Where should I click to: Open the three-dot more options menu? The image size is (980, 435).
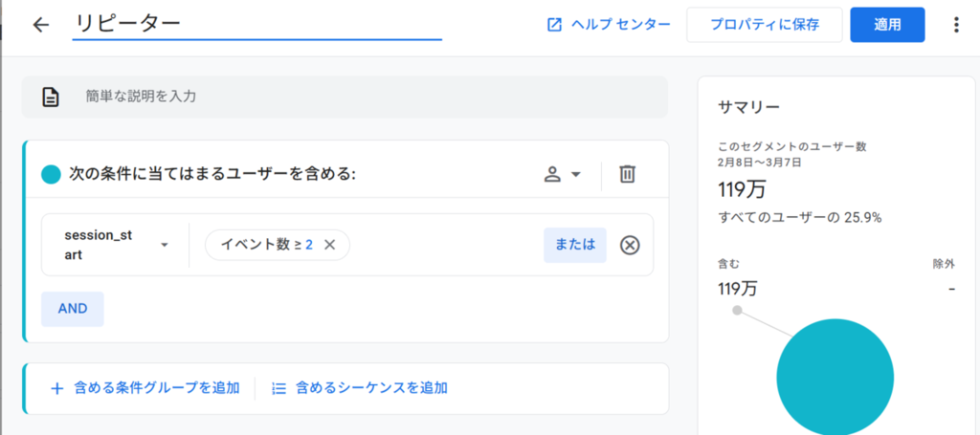click(x=955, y=24)
